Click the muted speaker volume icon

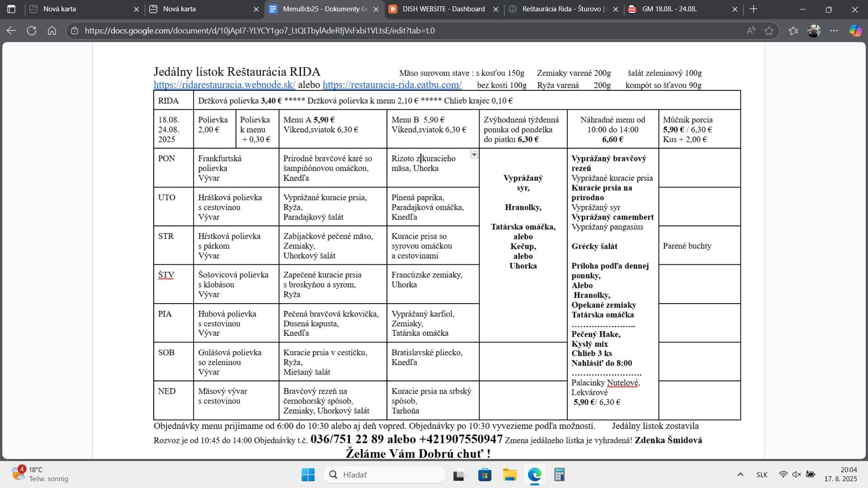[x=797, y=474]
